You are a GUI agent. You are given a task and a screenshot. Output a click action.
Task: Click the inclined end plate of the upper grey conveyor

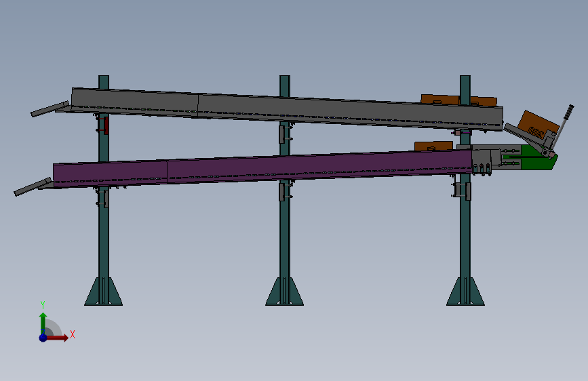(x=50, y=108)
